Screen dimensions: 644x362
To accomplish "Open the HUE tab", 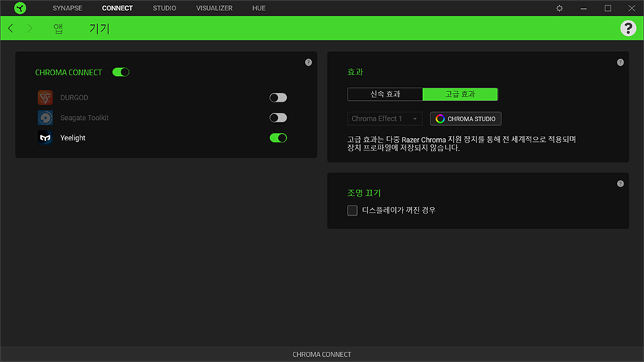I will click(259, 8).
